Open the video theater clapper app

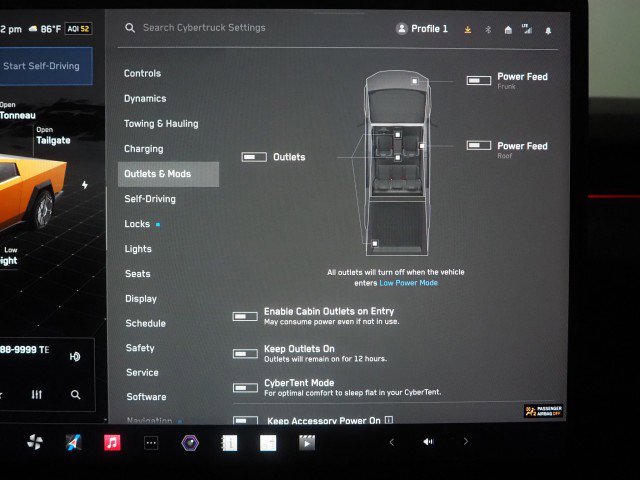307,443
